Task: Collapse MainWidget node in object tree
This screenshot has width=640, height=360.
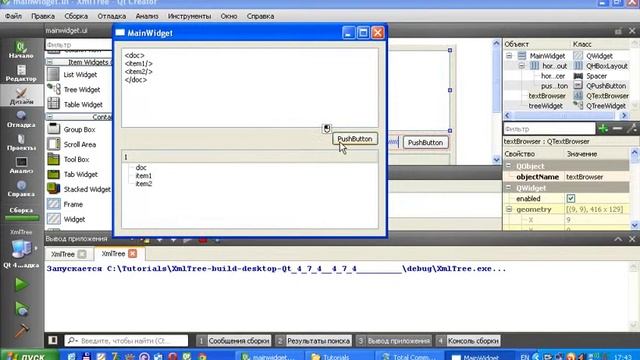Action: click(509, 56)
